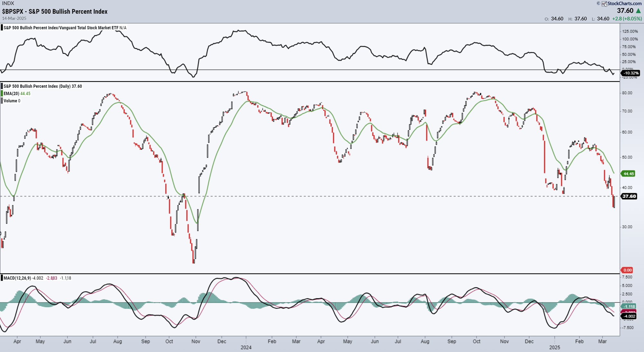Click the Volume 0 legend entry
Screen dimensions: 644x352
(12, 101)
